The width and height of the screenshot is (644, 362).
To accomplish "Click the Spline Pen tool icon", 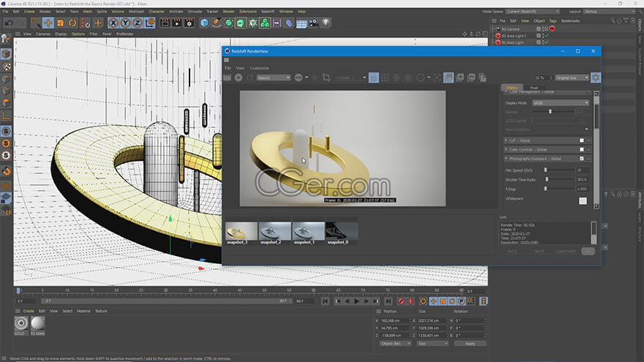I will click(217, 23).
